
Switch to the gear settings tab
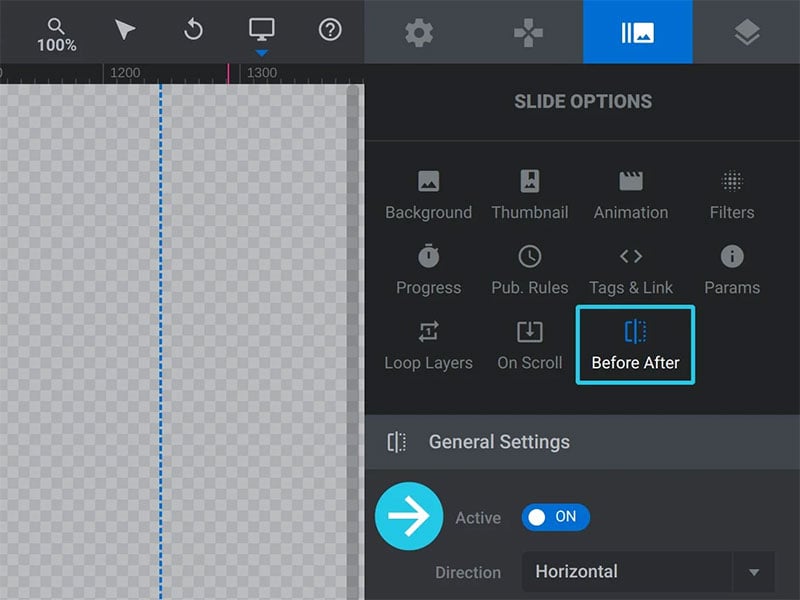pos(419,32)
